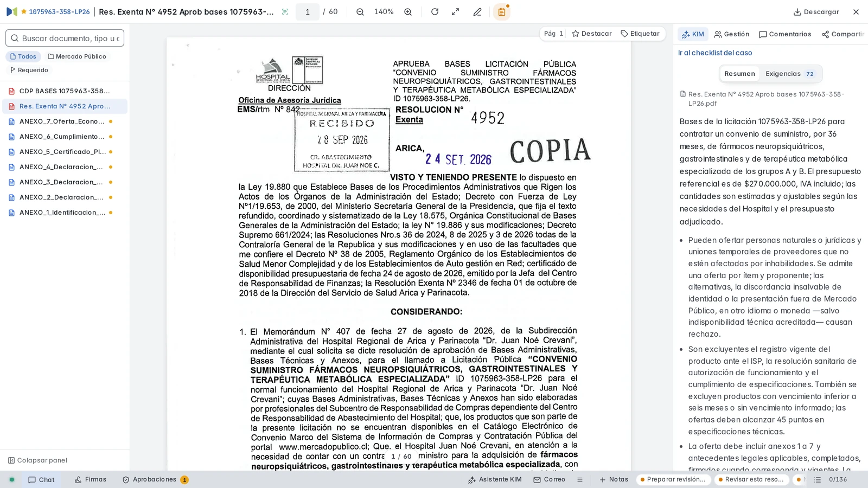The image size is (868, 488).
Task: Click the app logo icon
Action: coord(12,11)
